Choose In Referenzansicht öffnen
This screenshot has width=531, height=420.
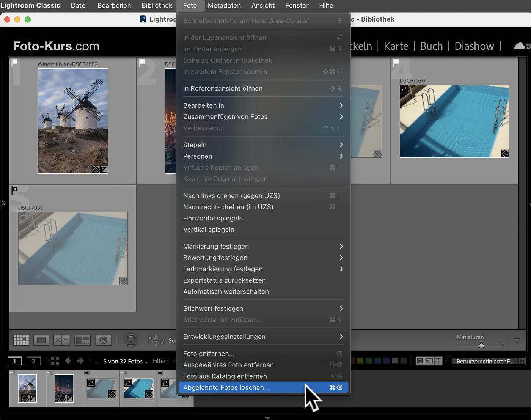tap(263, 89)
